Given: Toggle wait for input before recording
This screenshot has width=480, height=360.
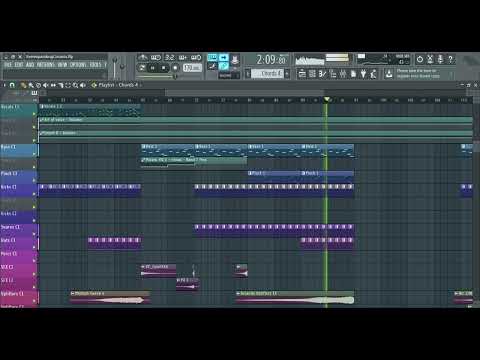Looking at the screenshot, I should 156,57.
